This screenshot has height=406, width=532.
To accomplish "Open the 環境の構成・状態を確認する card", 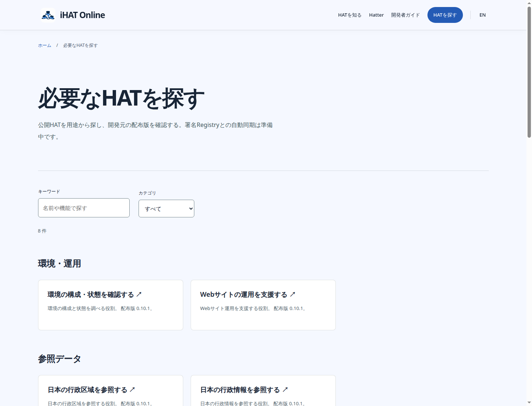I will pyautogui.click(x=110, y=305).
